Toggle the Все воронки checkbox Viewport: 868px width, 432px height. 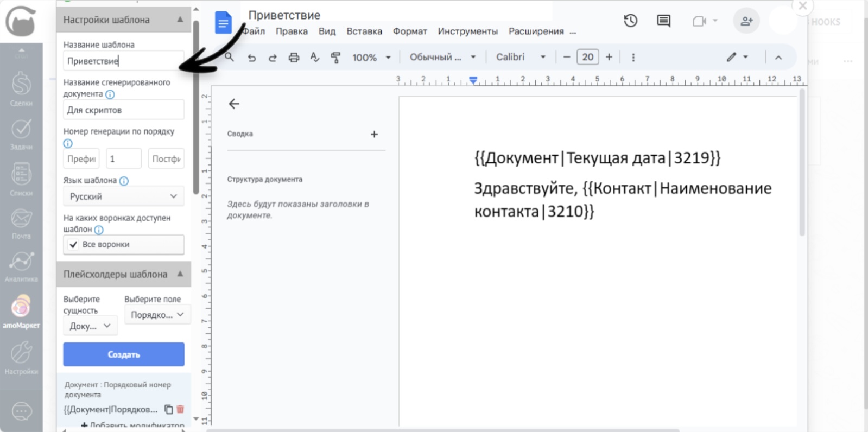point(73,245)
